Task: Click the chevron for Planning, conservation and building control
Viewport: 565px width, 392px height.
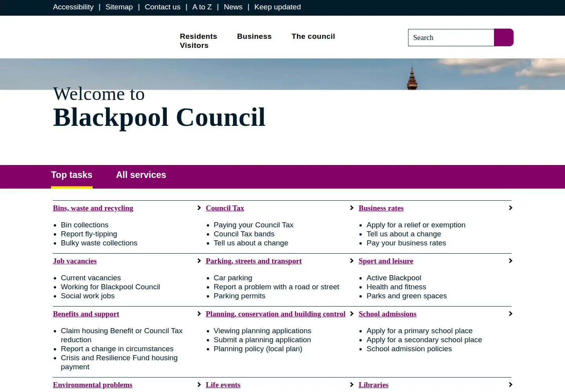Action: 352,314
